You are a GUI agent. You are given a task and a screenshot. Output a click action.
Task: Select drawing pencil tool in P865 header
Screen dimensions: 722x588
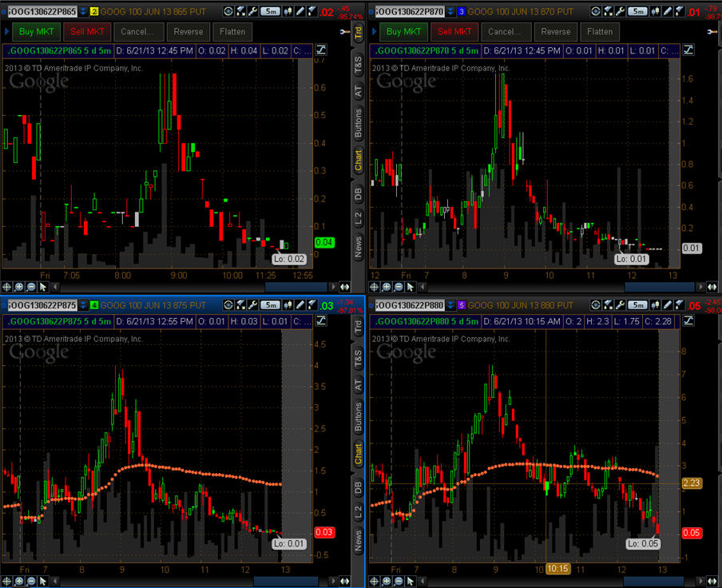(x=300, y=11)
